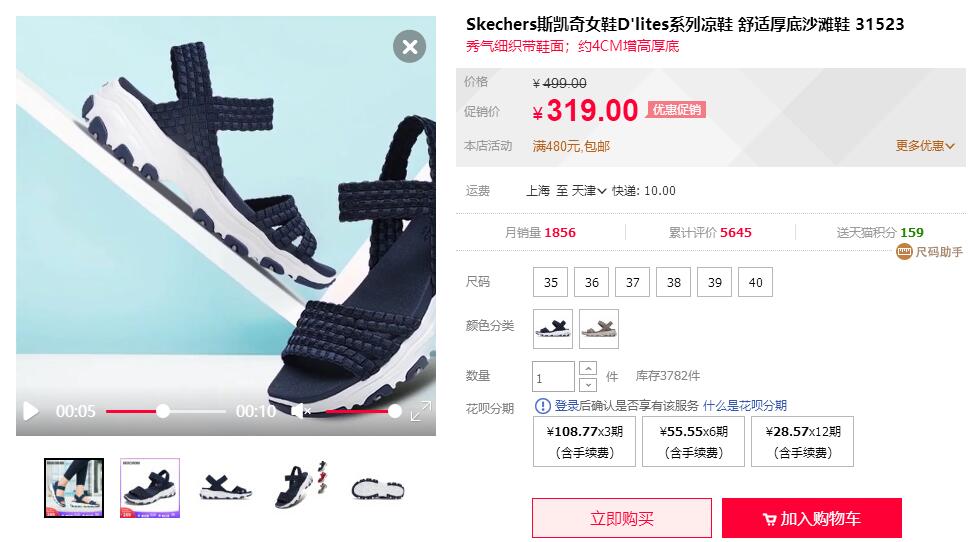Image resolution: width=968 pixels, height=542 pixels.
Task: Select the ¥108.77x3期 installment plan
Action: pos(585,441)
